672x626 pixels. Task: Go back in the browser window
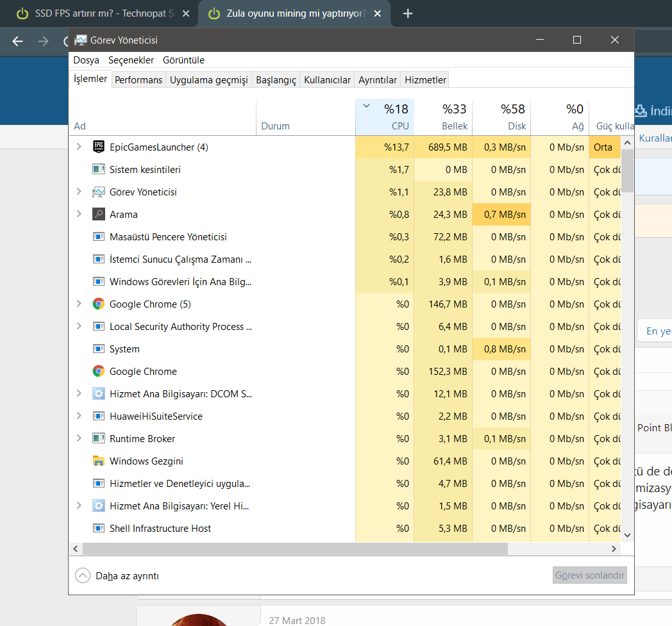click(x=17, y=41)
